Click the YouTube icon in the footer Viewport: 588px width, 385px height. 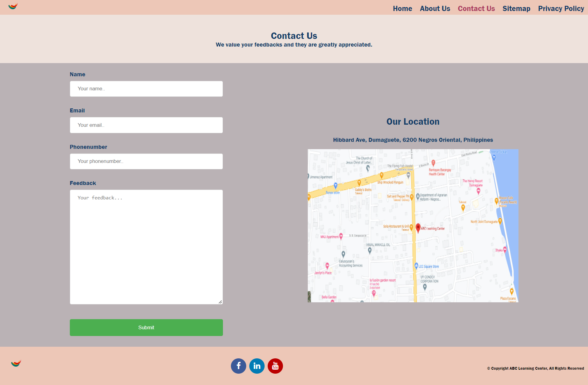click(x=275, y=366)
